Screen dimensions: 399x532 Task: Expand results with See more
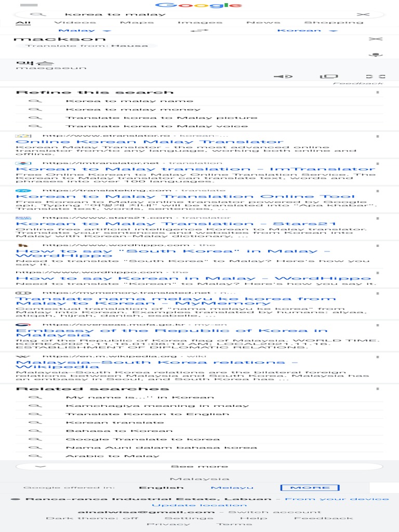coord(199,467)
